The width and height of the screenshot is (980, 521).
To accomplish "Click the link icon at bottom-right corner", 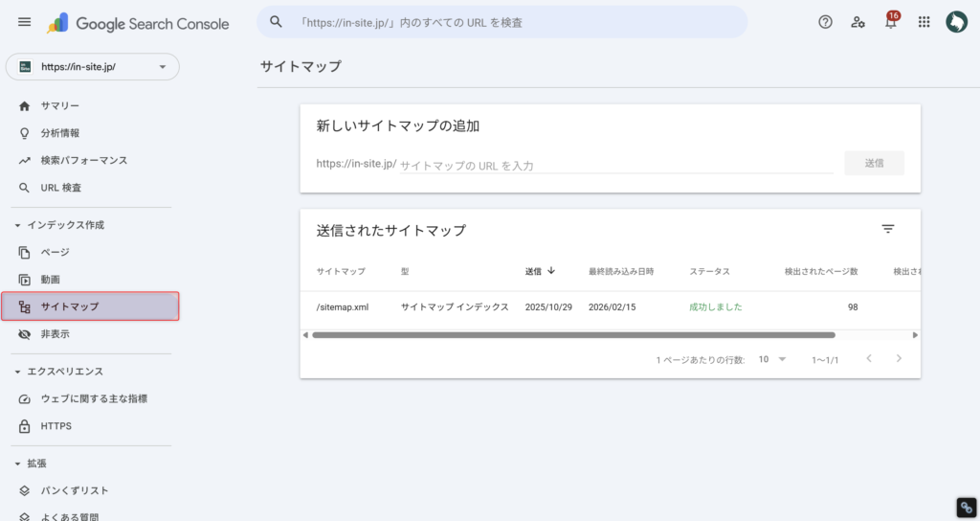I will 967,508.
